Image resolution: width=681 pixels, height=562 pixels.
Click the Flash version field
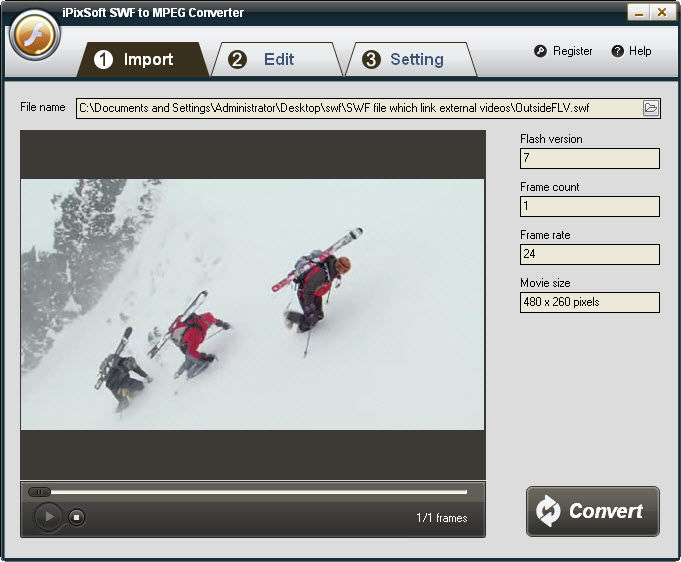coord(589,158)
